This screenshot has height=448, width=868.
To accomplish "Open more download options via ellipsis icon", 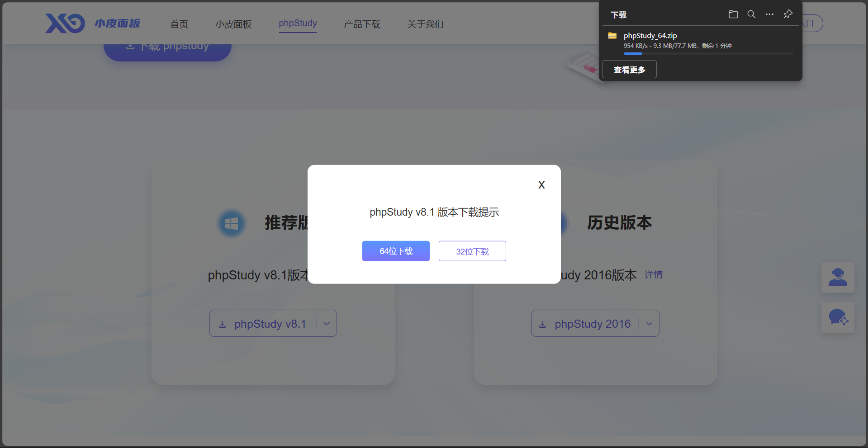I will pos(769,14).
